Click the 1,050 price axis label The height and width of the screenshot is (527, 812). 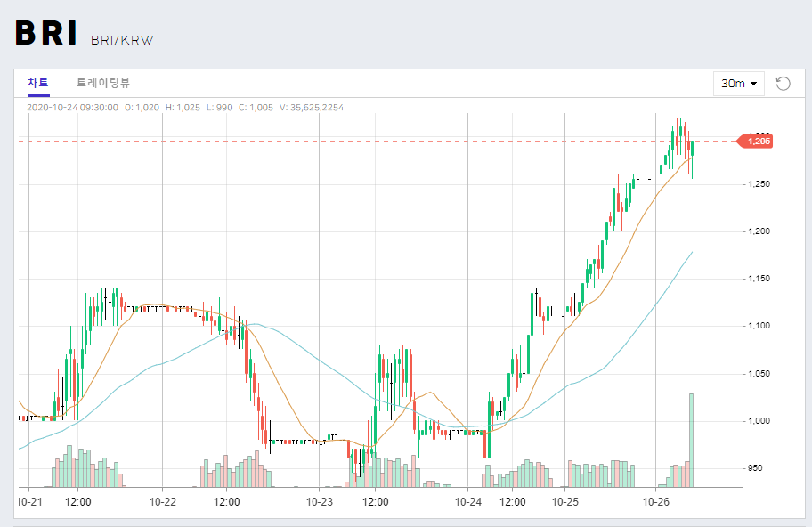pyautogui.click(x=759, y=374)
